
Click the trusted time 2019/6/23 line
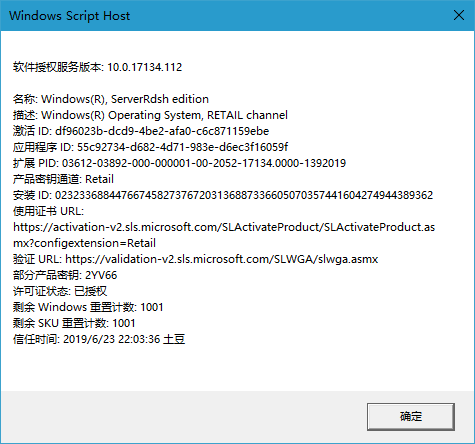(99, 339)
